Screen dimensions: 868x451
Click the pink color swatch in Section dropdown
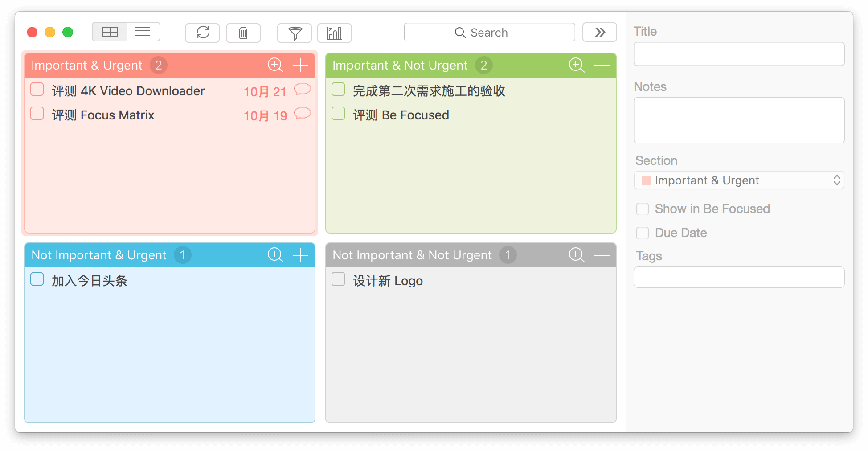[646, 180]
